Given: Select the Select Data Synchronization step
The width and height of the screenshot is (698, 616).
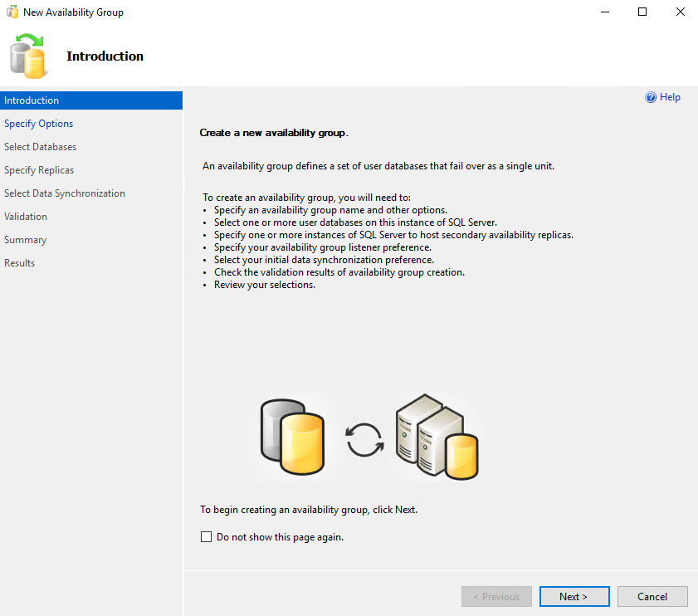Looking at the screenshot, I should [65, 193].
